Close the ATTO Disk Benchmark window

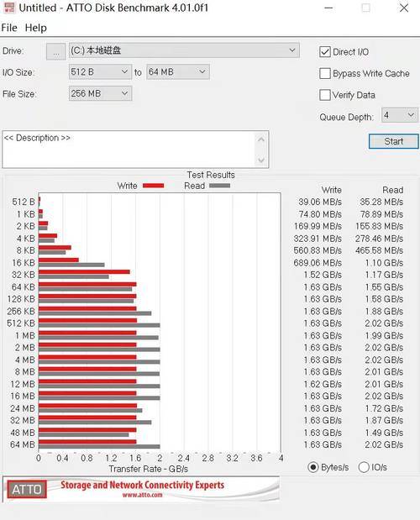pyautogui.click(x=404, y=8)
